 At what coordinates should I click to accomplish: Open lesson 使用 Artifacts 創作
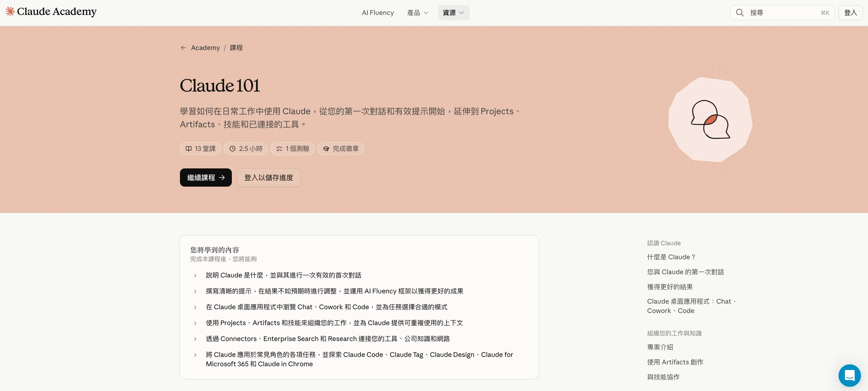(x=675, y=362)
